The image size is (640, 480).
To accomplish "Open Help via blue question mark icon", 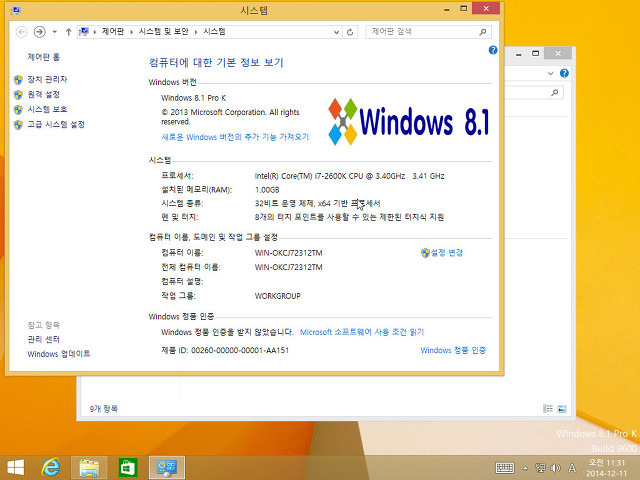I will click(x=493, y=50).
